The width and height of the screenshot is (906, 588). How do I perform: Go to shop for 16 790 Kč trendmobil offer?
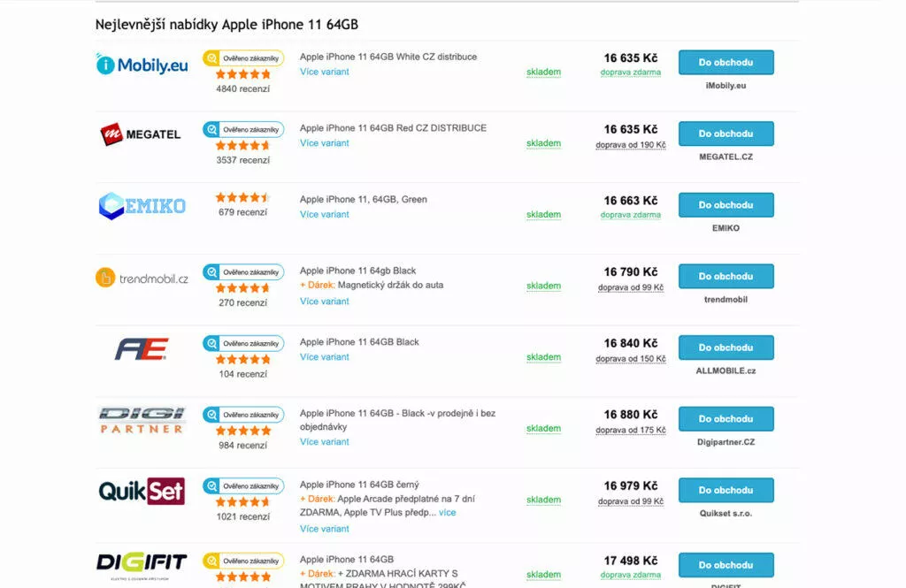(726, 276)
